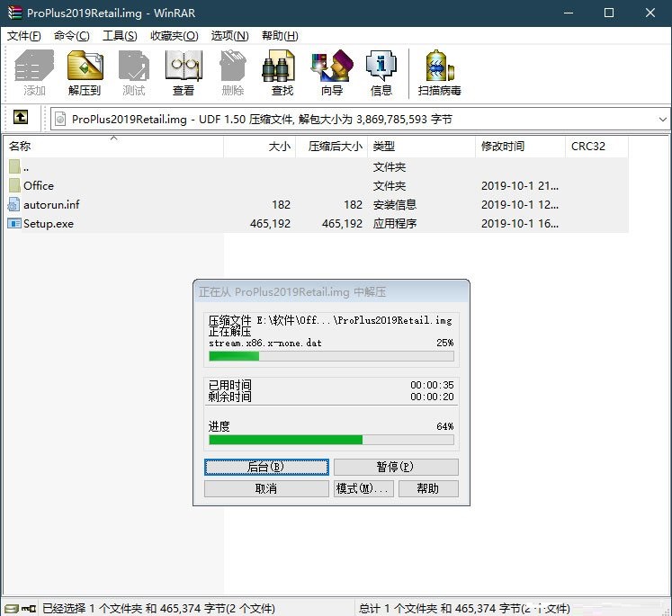Select the autorun.inf file name
The height and width of the screenshot is (616, 672).
point(51,205)
